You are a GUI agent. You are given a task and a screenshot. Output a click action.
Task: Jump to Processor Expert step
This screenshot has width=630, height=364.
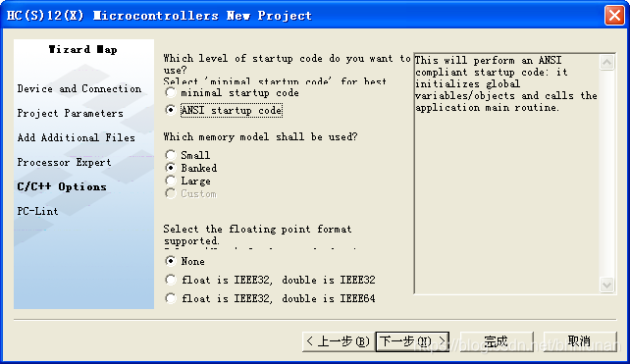(64, 162)
